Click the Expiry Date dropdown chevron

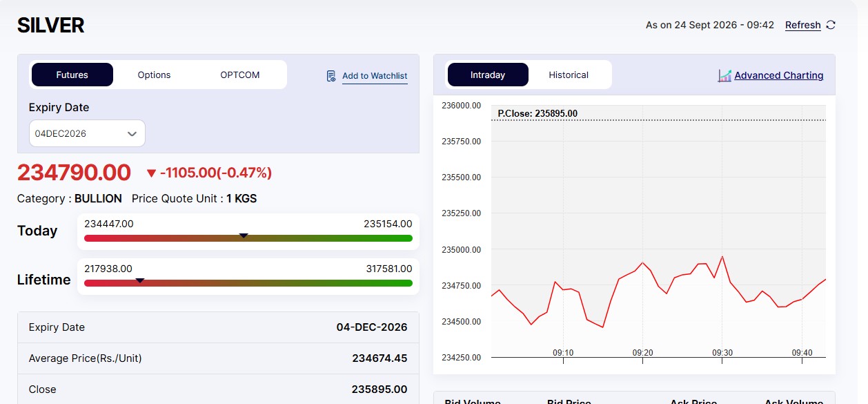[132, 134]
